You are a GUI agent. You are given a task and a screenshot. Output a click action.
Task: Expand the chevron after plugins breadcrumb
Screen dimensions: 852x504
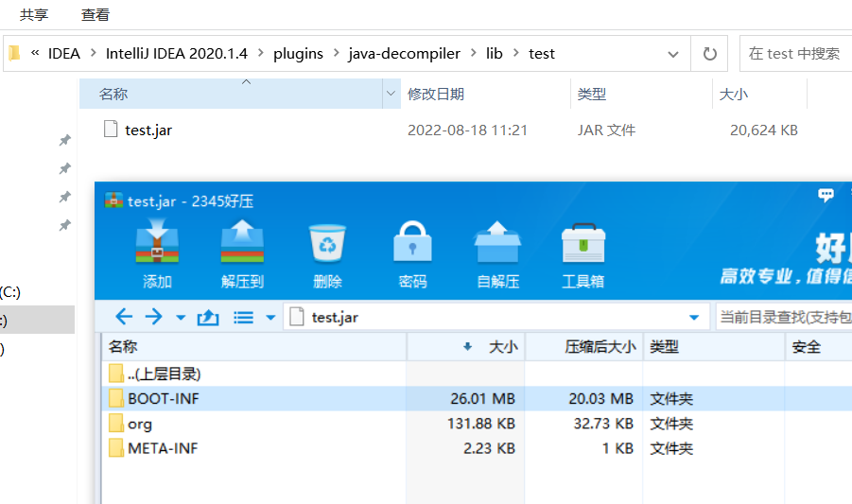pos(337,53)
